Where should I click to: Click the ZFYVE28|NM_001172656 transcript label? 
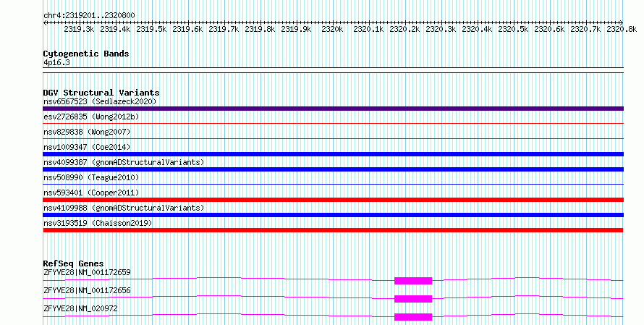[x=87, y=290]
